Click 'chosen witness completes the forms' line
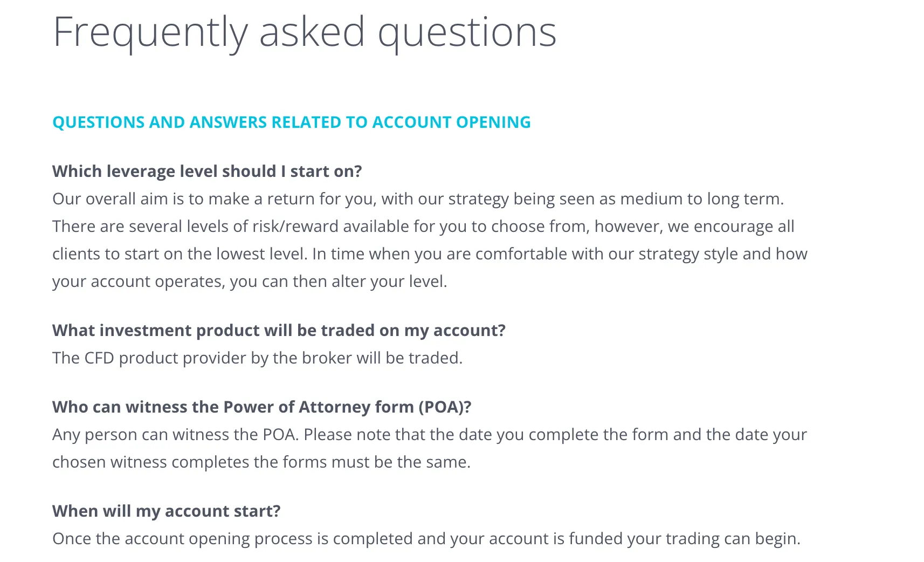The image size is (924, 562). pos(261,462)
